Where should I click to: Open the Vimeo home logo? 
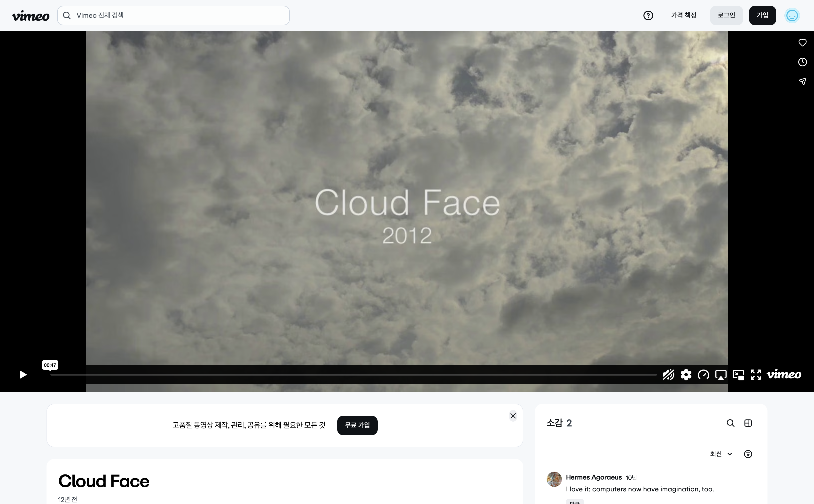31,16
